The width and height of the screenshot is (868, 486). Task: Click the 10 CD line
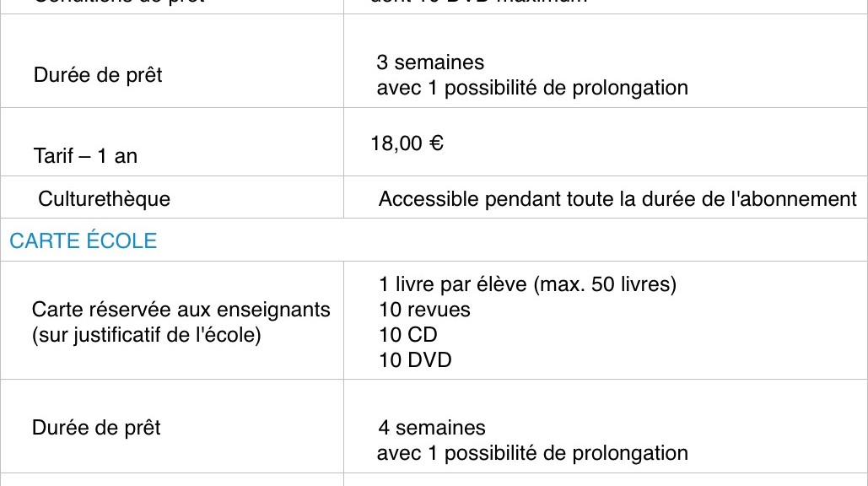[408, 335]
